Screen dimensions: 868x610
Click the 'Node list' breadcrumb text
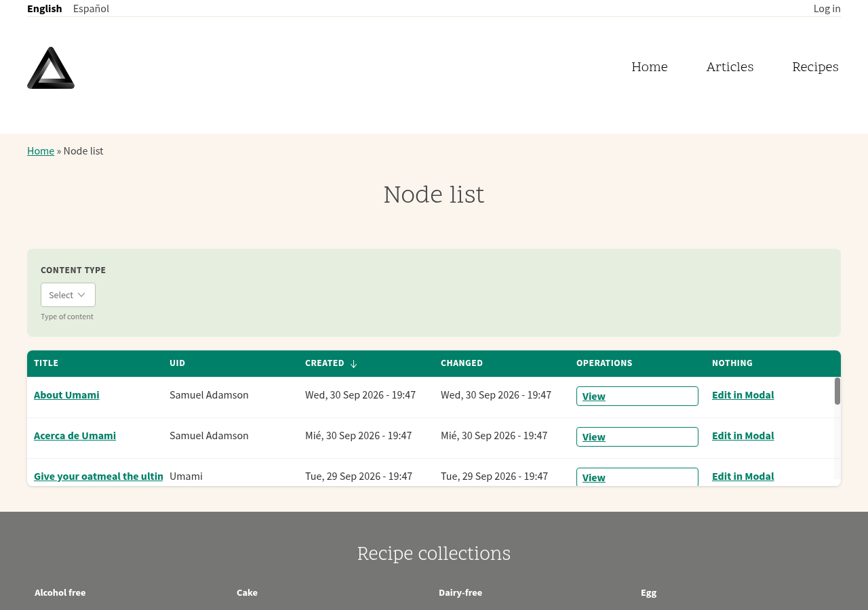pyautogui.click(x=83, y=150)
